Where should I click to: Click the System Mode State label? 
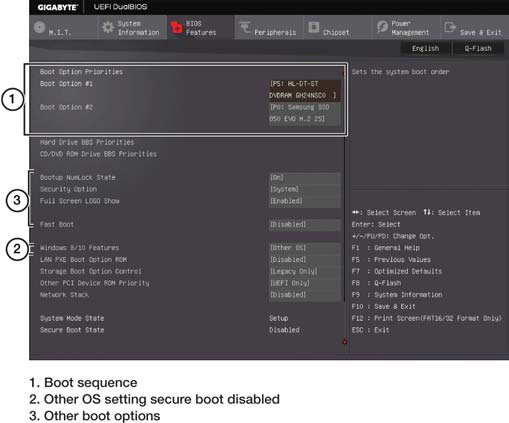tap(72, 318)
